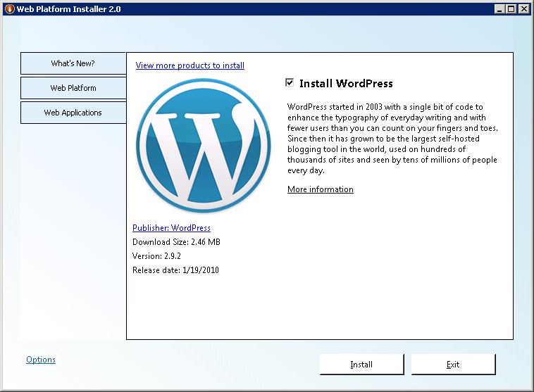The width and height of the screenshot is (534, 392).
Task: Click the Web Platform Installer title bar icon
Action: coord(10,9)
